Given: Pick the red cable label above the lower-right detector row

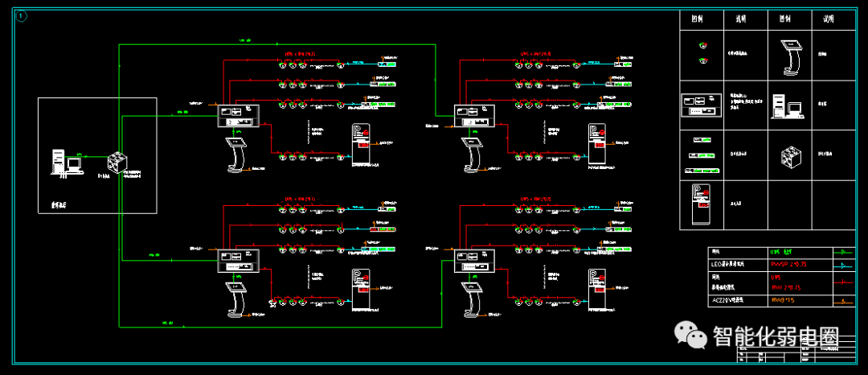Looking at the screenshot, I should (536, 199).
